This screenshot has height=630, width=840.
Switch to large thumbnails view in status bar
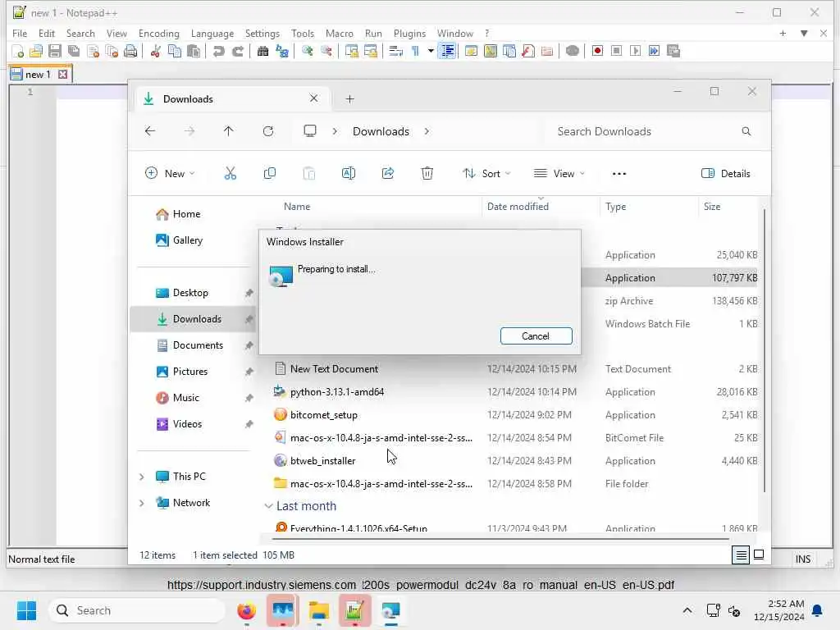coord(759,555)
